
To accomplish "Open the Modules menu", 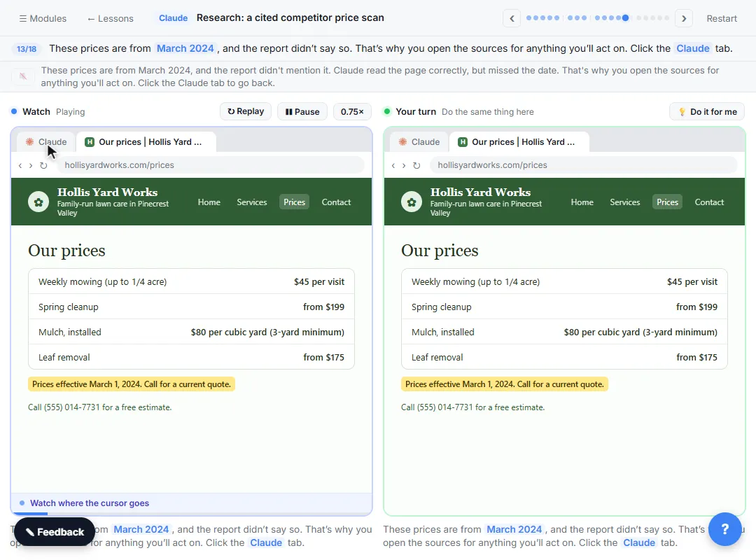I will (x=43, y=18).
